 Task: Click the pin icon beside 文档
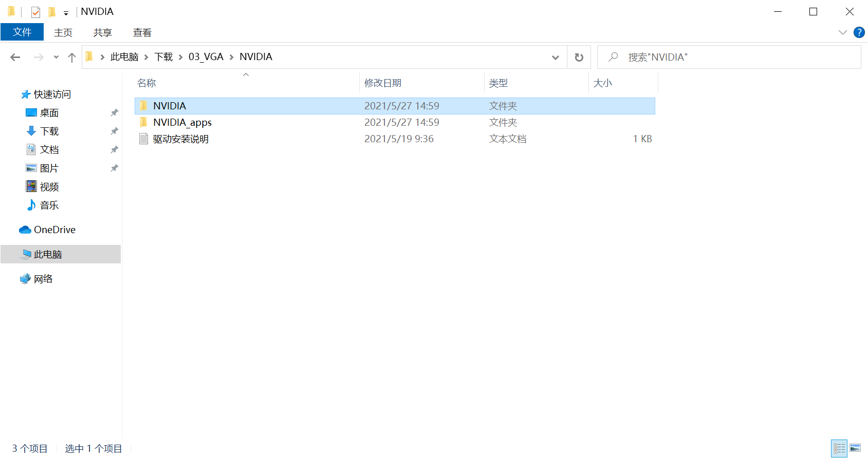(x=114, y=149)
